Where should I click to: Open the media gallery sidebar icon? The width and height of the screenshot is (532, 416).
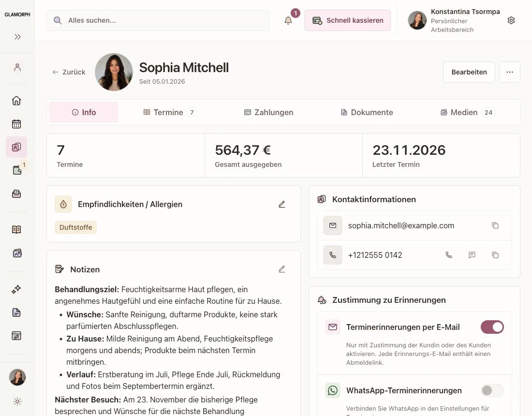[17, 253]
